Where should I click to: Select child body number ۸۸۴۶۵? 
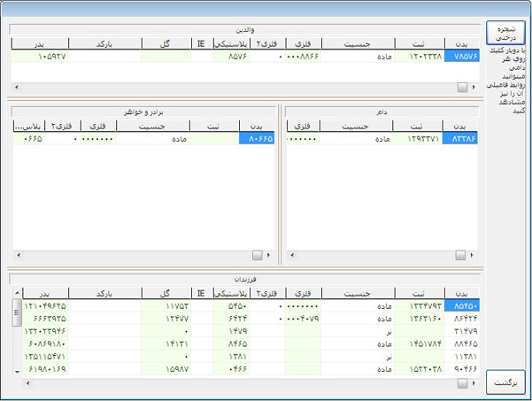coord(462,343)
